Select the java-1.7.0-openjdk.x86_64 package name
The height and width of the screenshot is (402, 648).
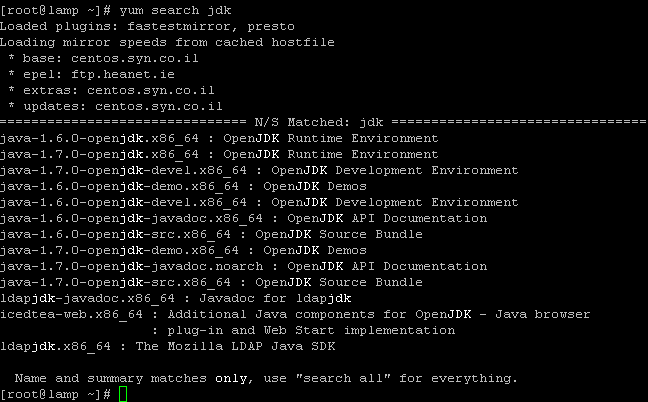[99, 155]
